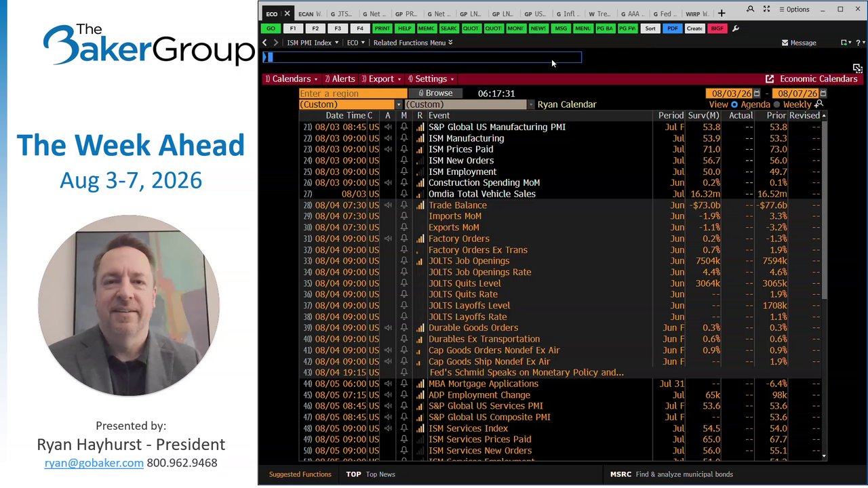Click relevance bars icon for ADP Employment Change
The height and width of the screenshot is (488, 868).
[x=420, y=395]
